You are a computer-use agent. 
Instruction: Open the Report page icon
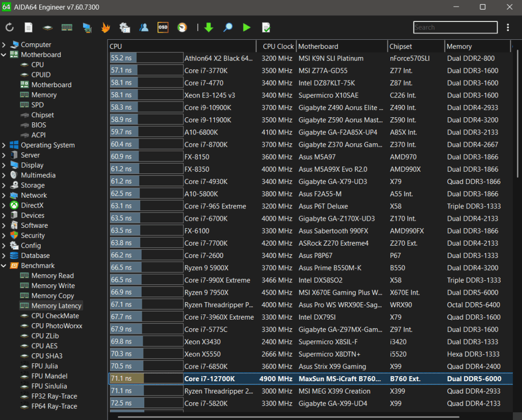tap(29, 28)
